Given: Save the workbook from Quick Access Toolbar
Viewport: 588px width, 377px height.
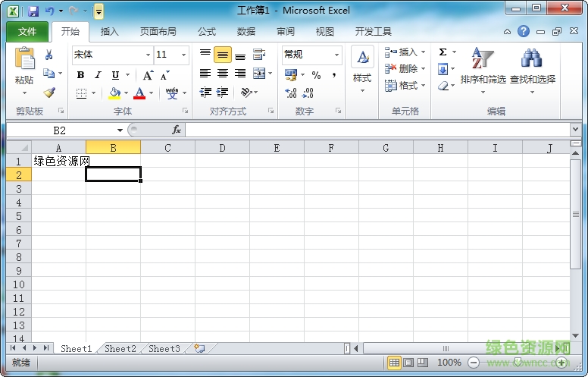Looking at the screenshot, I should 33,11.
